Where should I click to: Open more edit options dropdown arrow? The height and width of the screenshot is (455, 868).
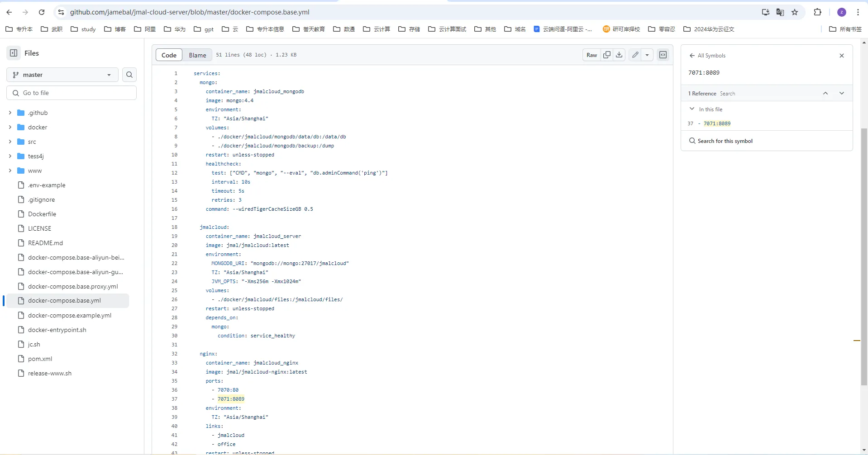click(647, 55)
